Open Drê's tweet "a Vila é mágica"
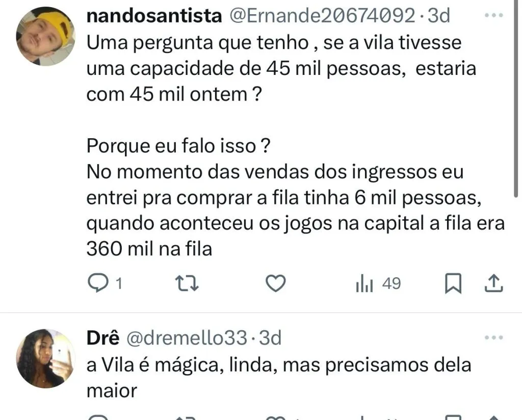 click(279, 365)
